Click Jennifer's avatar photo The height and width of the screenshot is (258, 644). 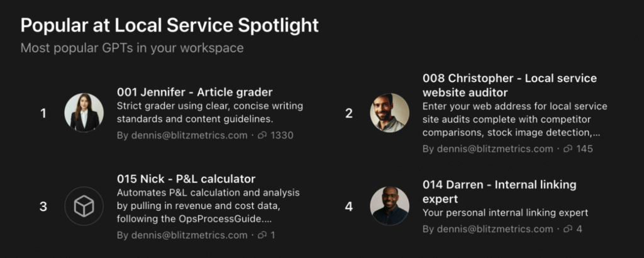click(x=84, y=113)
